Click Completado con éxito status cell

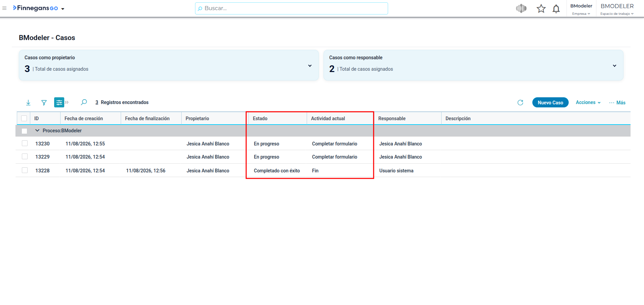coord(277,171)
